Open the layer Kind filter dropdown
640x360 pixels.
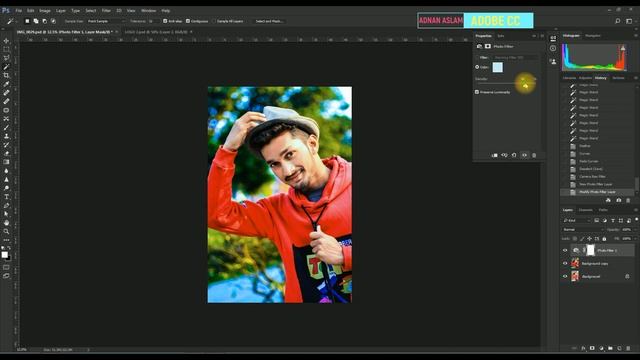point(577,220)
